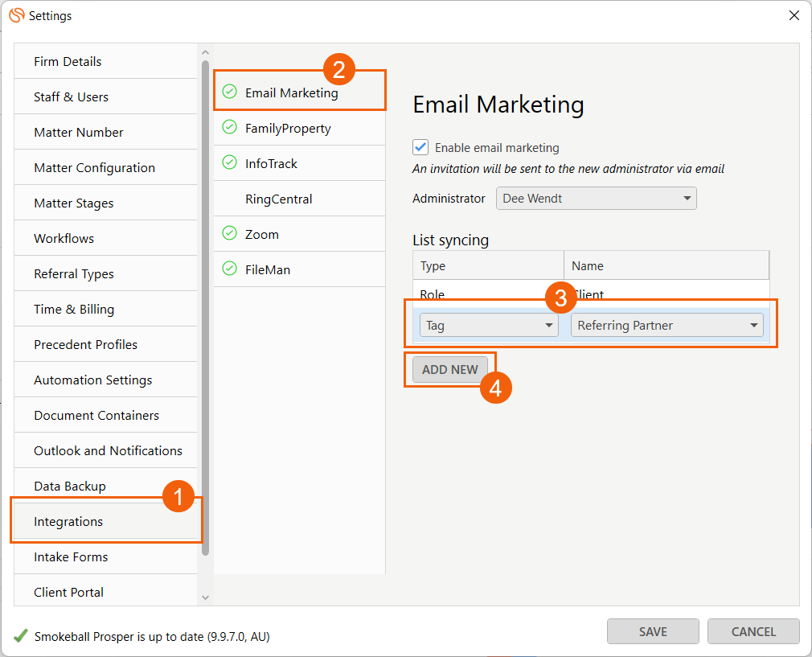Click the Name column header

[666, 265]
